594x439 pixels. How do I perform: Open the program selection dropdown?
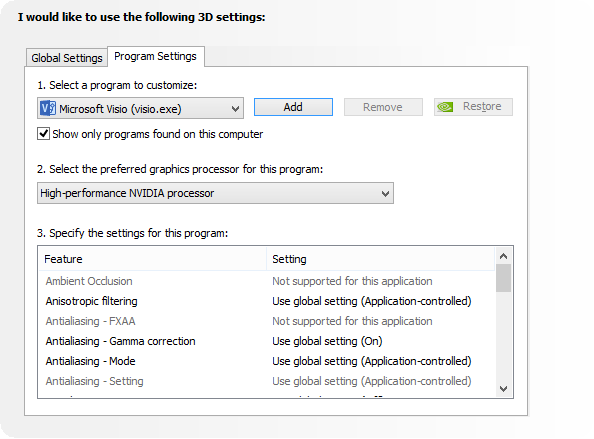click(140, 108)
